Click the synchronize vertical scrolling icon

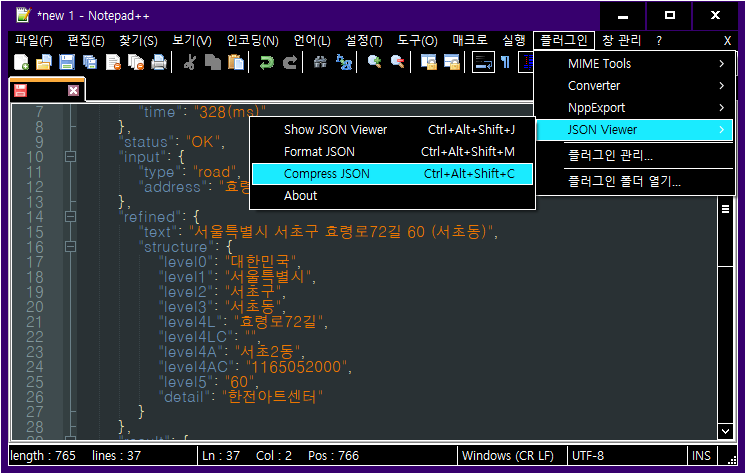[429, 62]
